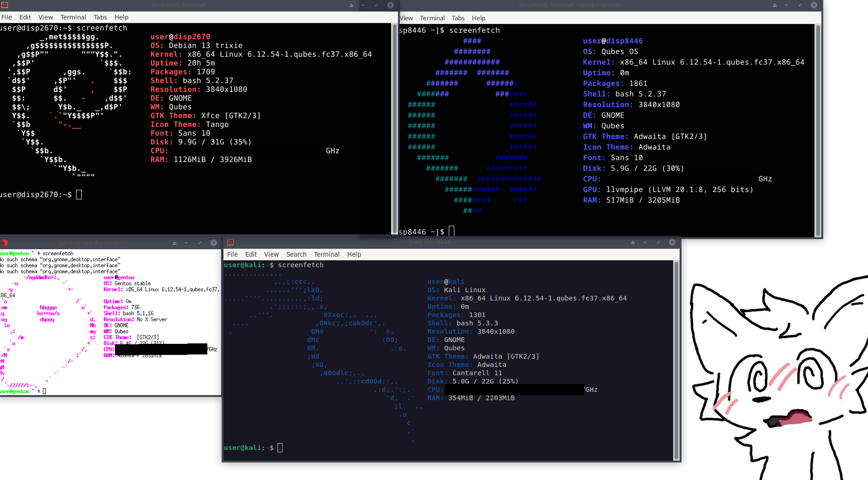Click the kali terminal vertical scrollbar
This screenshot has height=480, width=868.
pyautogui.click(x=676, y=360)
